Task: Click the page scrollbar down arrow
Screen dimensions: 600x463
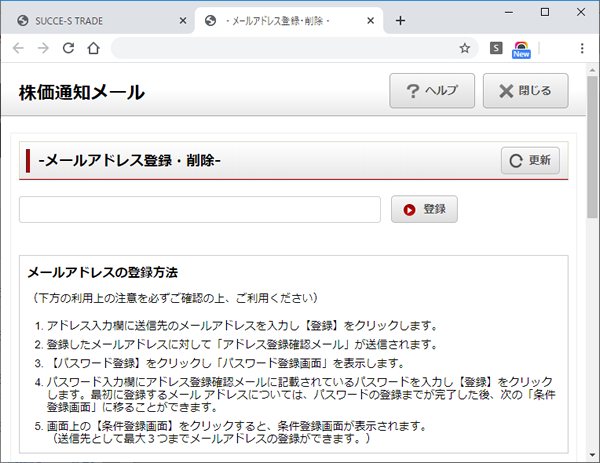Action: coord(592,456)
